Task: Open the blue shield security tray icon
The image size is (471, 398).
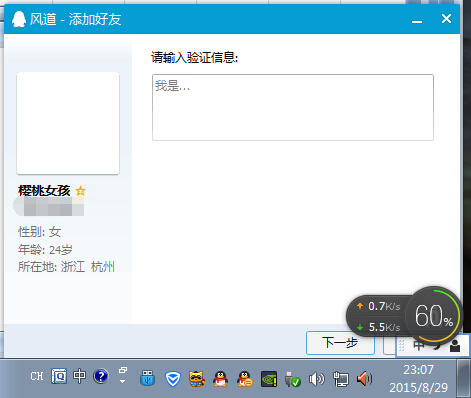Action: pyautogui.click(x=173, y=379)
